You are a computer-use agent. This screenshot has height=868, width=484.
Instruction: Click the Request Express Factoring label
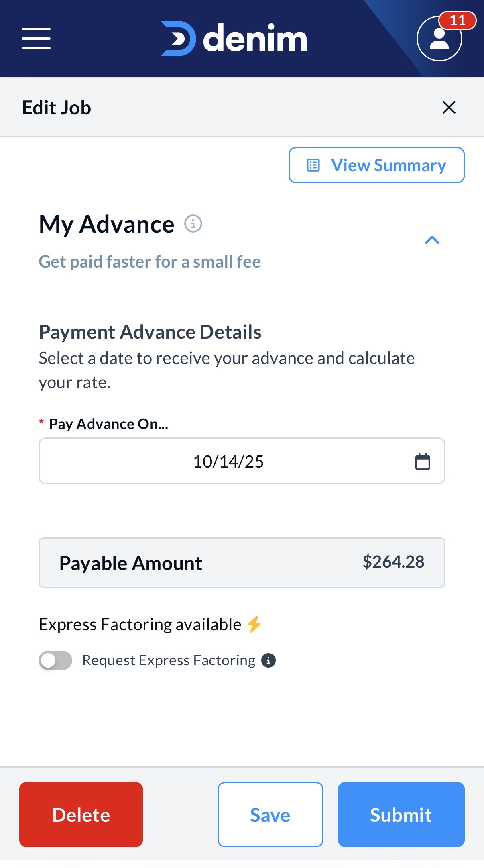coord(169,660)
